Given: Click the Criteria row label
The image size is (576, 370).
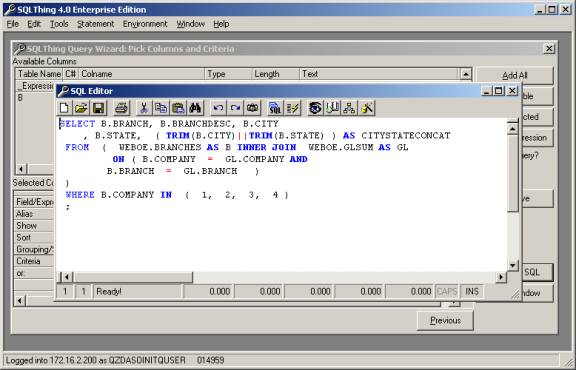Looking at the screenshot, I should pos(28,261).
